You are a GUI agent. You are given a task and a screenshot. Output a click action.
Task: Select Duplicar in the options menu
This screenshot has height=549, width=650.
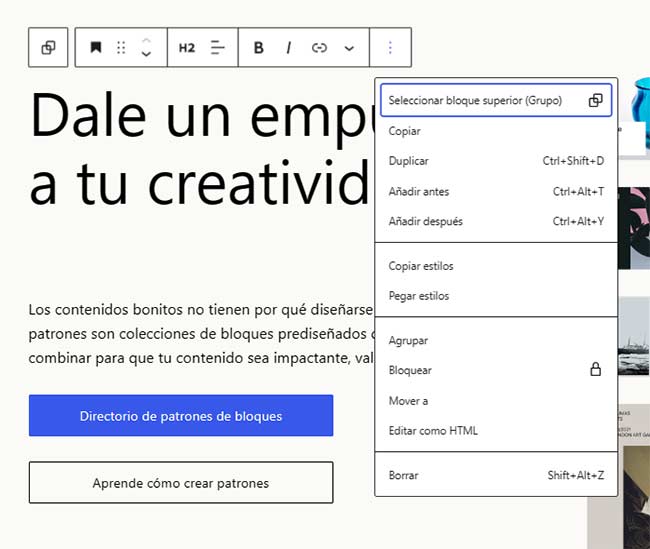[x=496, y=161]
